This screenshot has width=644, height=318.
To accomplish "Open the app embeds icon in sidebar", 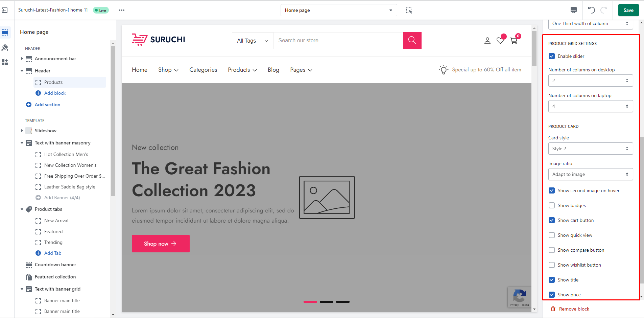I will (5, 62).
